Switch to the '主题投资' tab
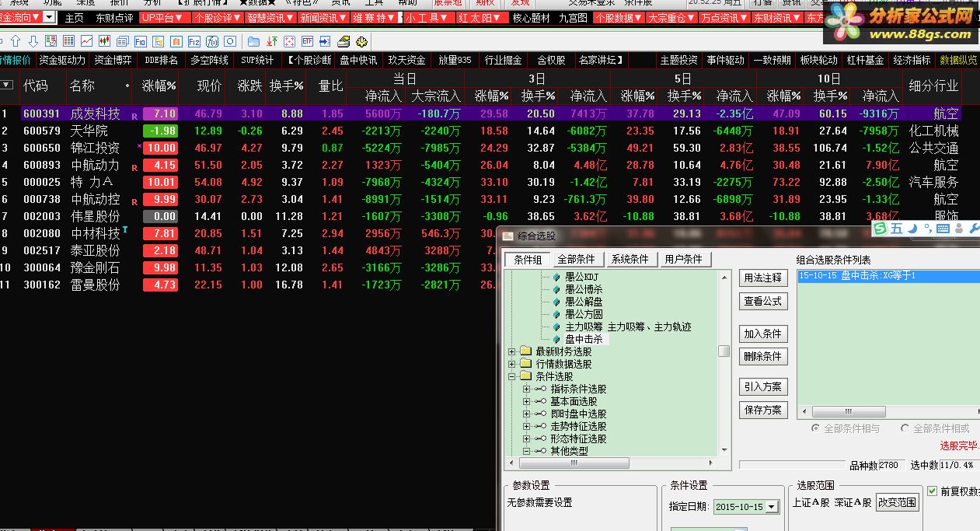This screenshot has width=980, height=531. pos(678,60)
